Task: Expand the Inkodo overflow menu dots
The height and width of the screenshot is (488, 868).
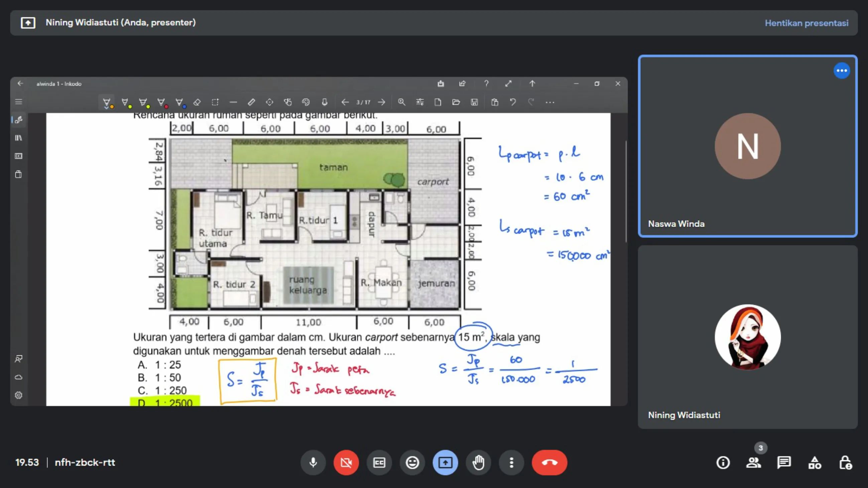Action: (x=549, y=102)
